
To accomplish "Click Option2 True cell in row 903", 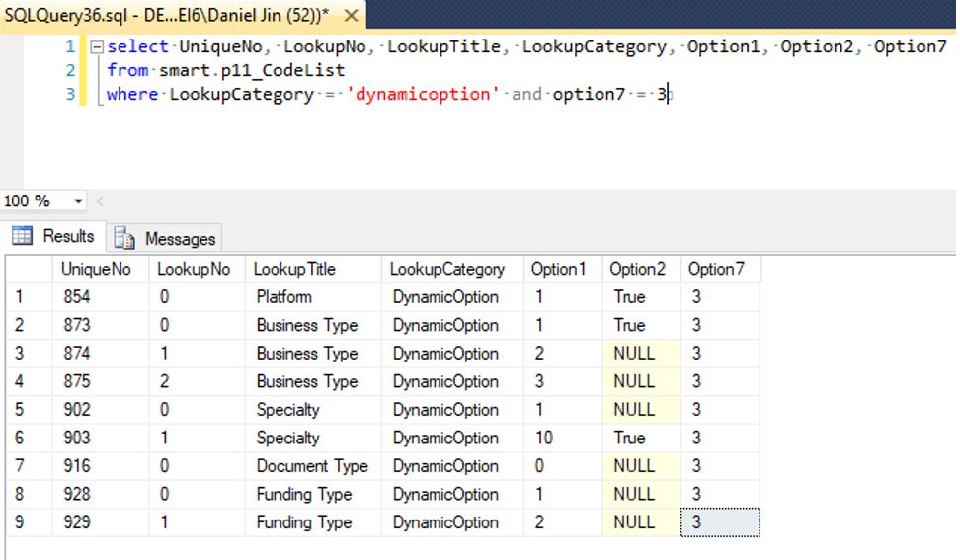I will (x=642, y=438).
